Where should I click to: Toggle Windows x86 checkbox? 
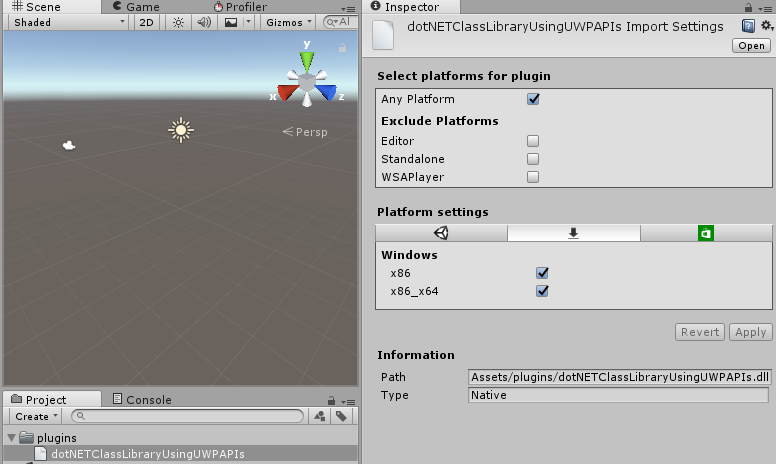(x=542, y=273)
